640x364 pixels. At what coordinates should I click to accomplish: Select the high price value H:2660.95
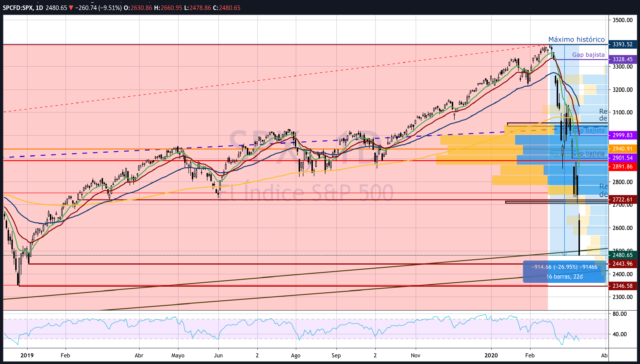[x=168, y=8]
